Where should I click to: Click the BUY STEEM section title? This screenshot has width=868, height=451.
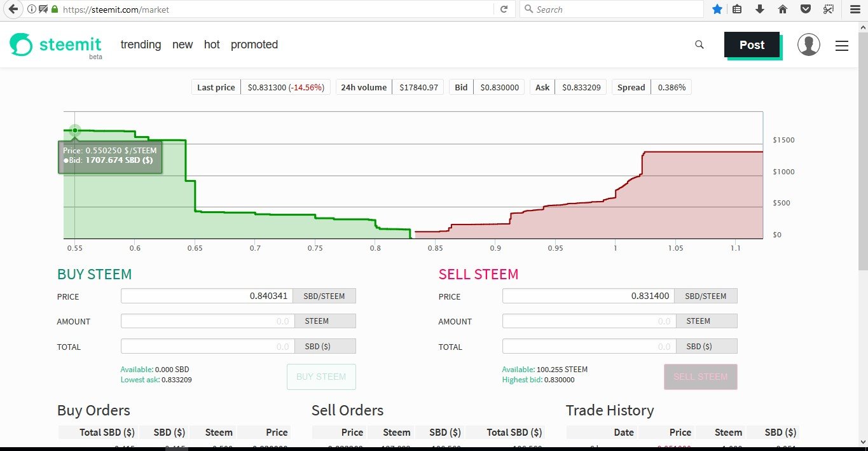click(x=94, y=274)
